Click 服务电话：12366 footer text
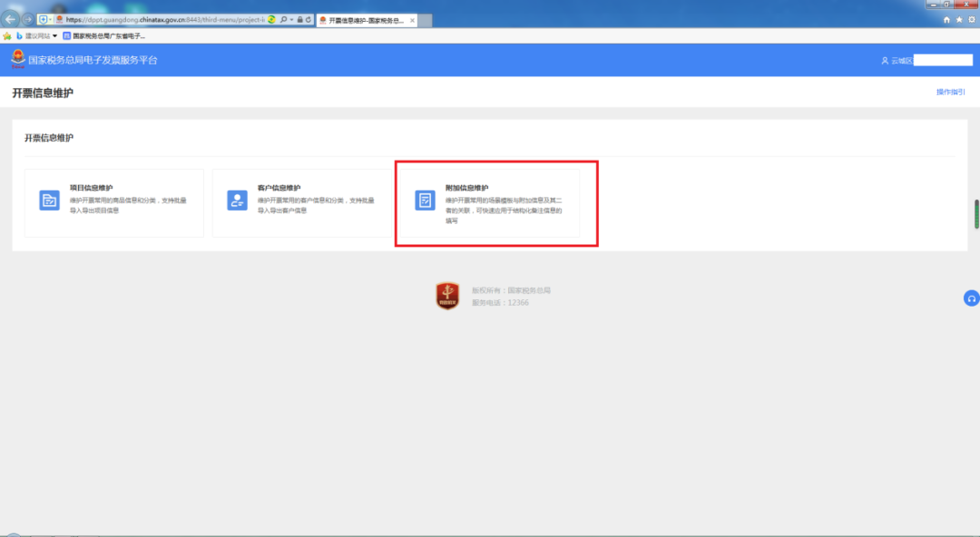The width and height of the screenshot is (980, 537). pos(500,303)
